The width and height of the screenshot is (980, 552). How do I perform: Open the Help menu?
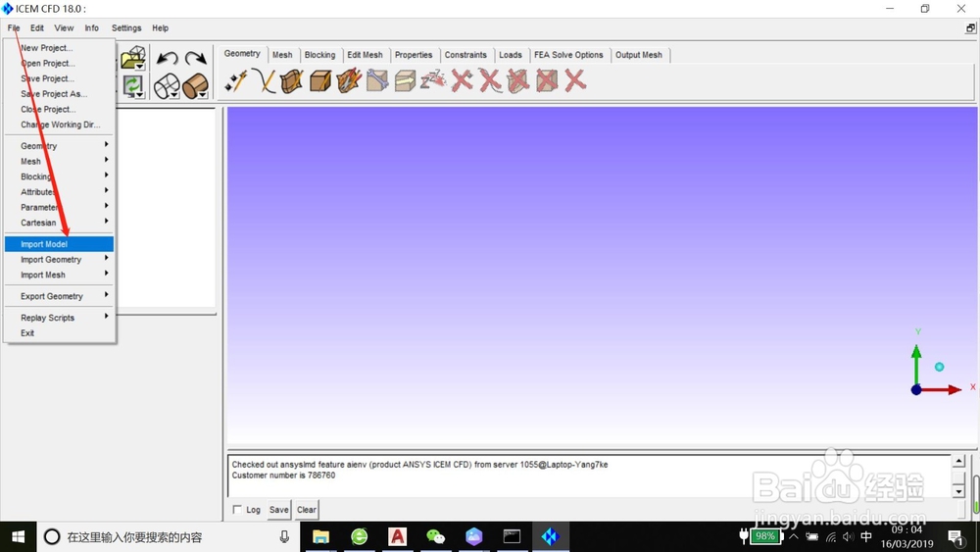coord(160,28)
